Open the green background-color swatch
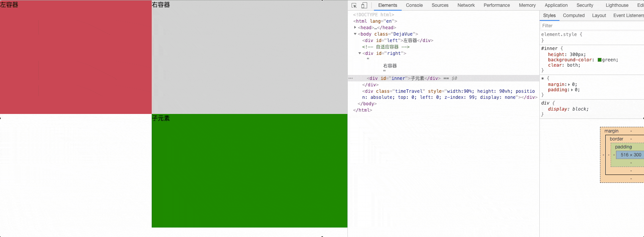 [600, 60]
